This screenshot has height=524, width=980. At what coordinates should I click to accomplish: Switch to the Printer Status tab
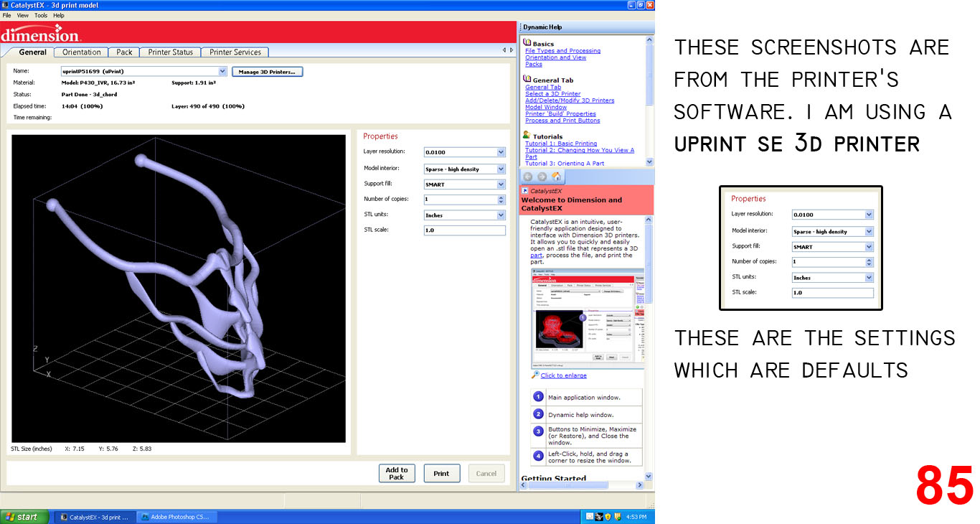click(171, 52)
